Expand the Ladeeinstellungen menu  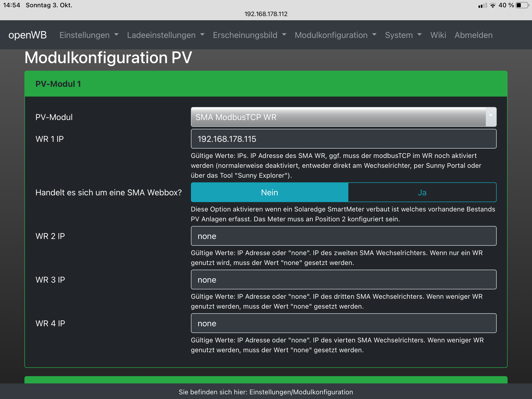pos(166,35)
